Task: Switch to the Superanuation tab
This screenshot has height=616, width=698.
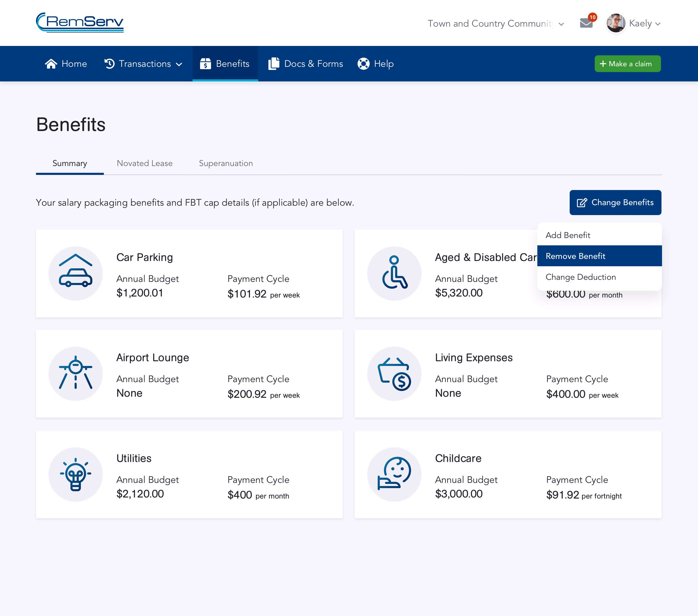Action: click(226, 163)
